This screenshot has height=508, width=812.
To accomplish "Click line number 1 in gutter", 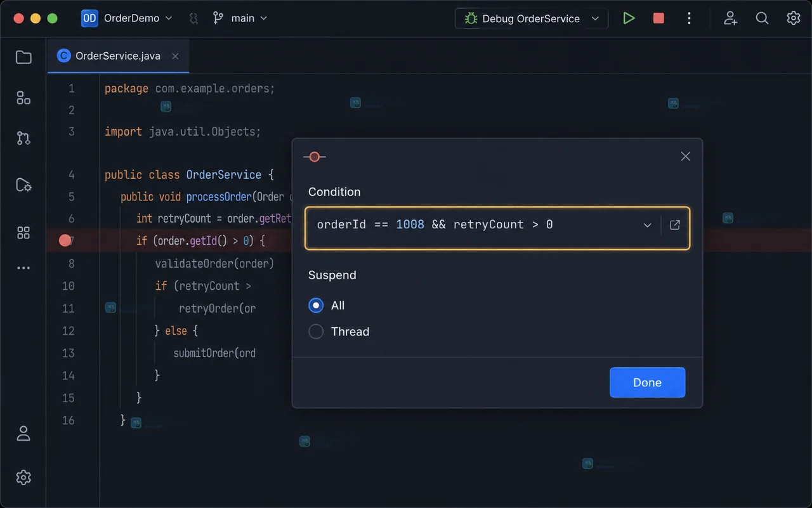I will (x=71, y=88).
